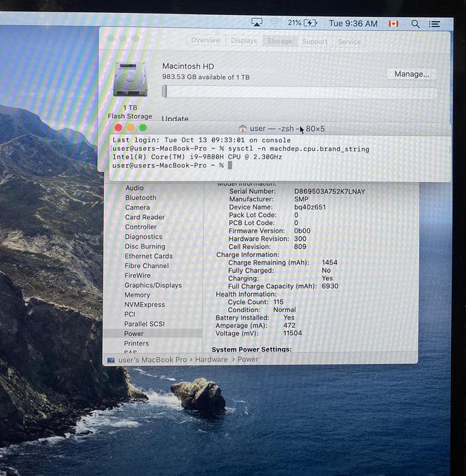466x476 pixels.
Task: Select Controller in the sidebar
Action: click(141, 226)
